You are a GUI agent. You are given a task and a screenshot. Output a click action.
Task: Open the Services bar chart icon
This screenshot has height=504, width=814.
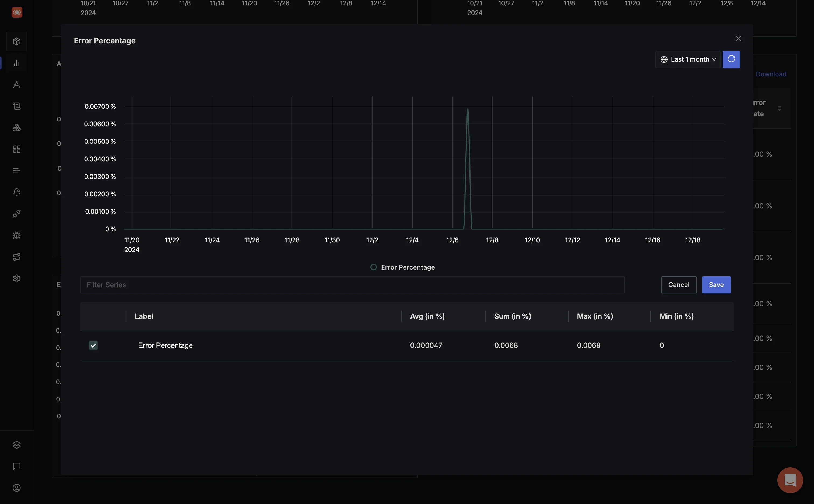[17, 63]
